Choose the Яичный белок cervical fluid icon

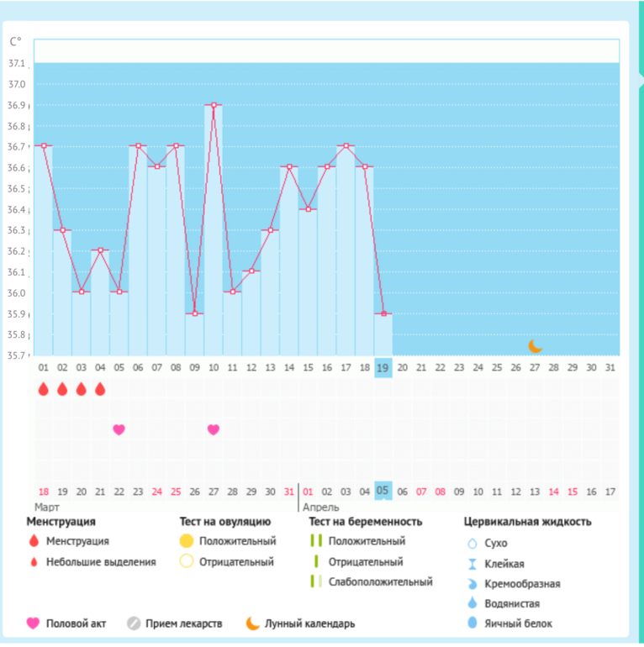[x=472, y=623]
